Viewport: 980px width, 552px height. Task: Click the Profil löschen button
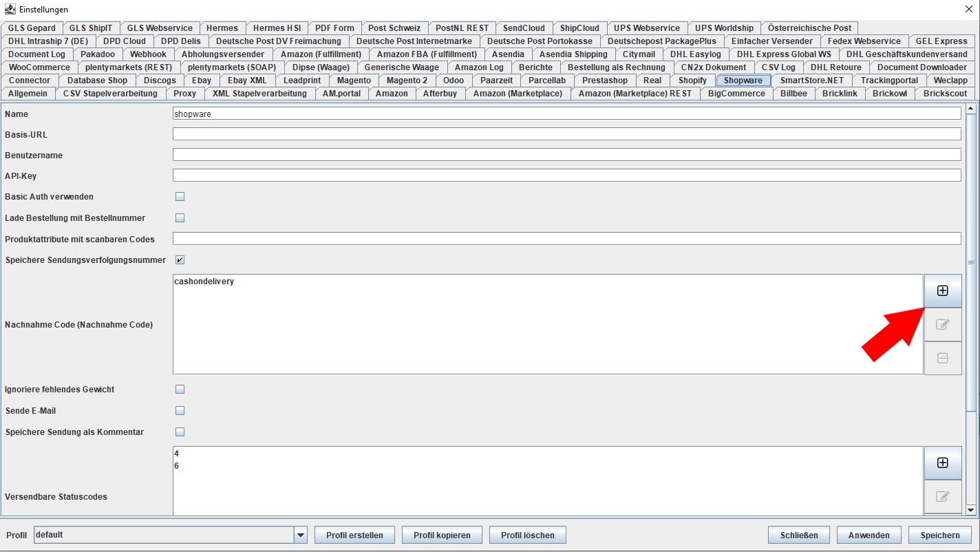[x=528, y=535]
